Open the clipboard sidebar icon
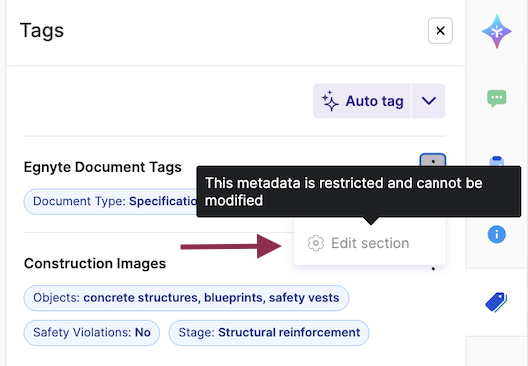This screenshot has width=528, height=366. click(497, 161)
